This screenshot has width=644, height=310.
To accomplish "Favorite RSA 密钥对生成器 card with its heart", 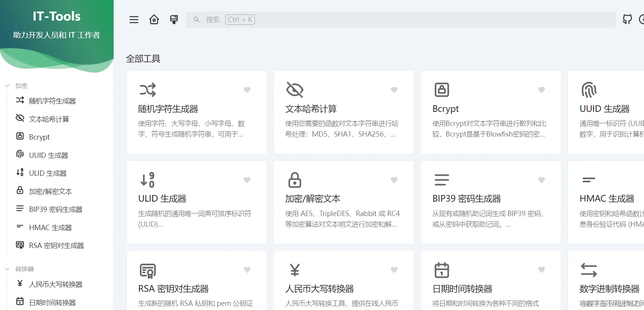I will click(247, 270).
